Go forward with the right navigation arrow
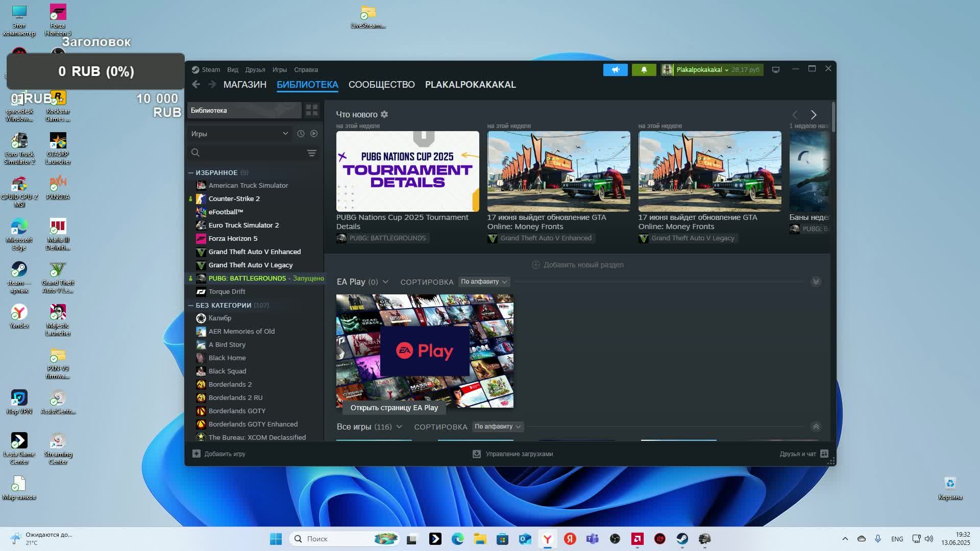The image size is (980, 551). pyautogui.click(x=212, y=85)
